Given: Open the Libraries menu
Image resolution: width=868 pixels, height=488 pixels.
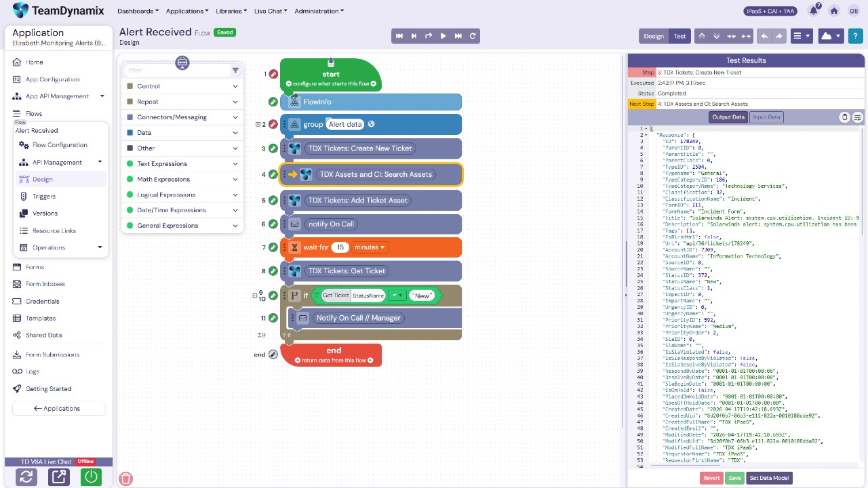Looking at the screenshot, I should (x=232, y=11).
